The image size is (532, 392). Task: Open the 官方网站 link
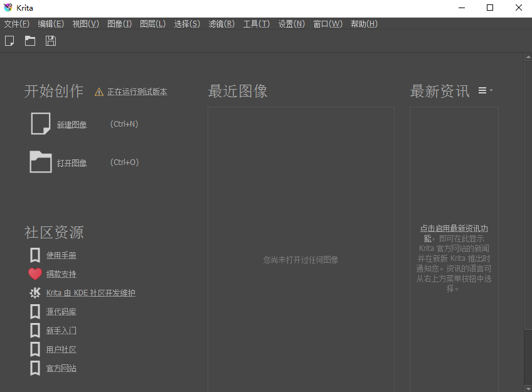(61, 368)
